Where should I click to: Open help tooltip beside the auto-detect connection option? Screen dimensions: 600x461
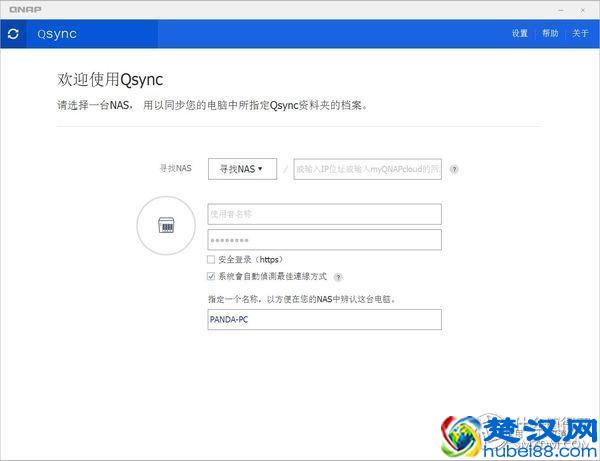pos(338,277)
